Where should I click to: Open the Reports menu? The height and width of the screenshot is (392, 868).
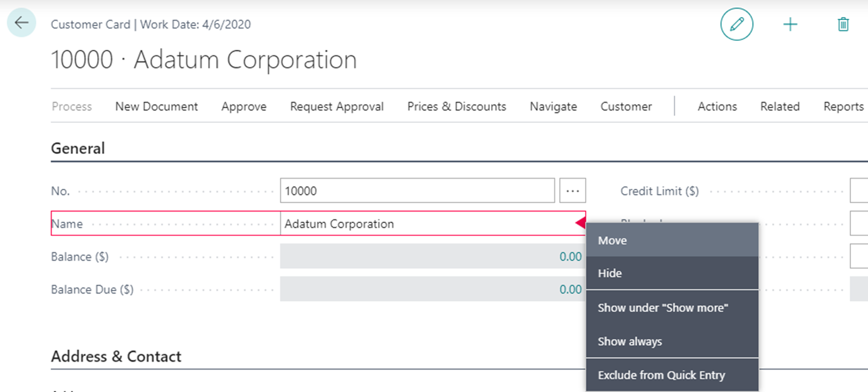[x=844, y=106]
